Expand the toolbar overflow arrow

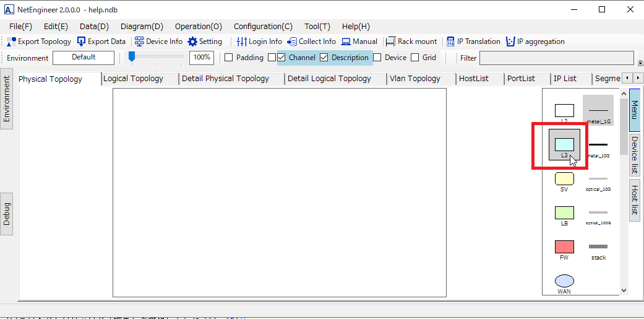click(x=640, y=63)
